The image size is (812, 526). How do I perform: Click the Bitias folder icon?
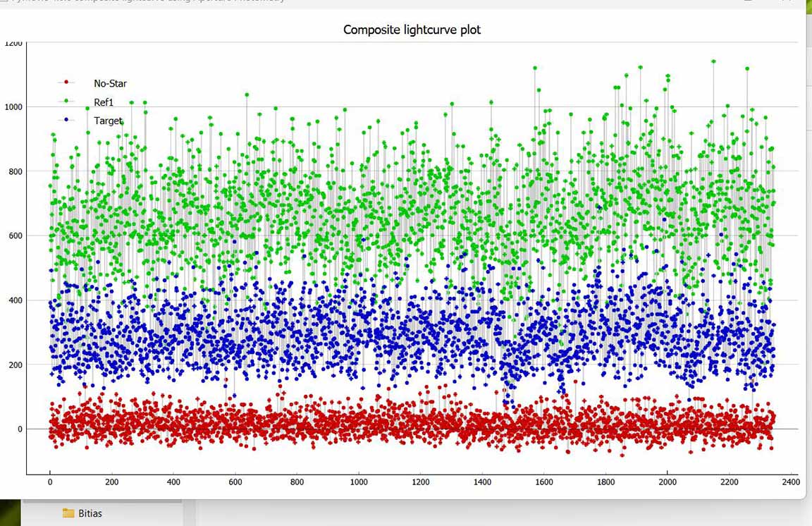coord(68,513)
